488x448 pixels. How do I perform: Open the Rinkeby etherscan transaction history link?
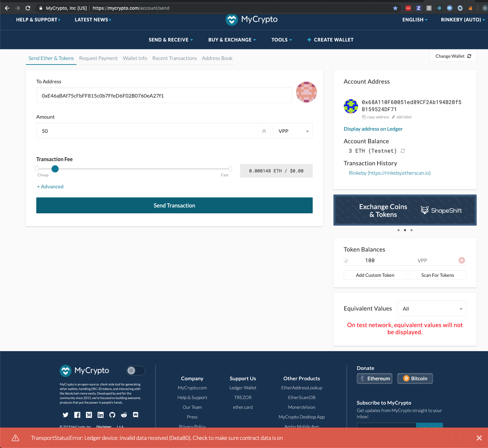[x=390, y=173]
